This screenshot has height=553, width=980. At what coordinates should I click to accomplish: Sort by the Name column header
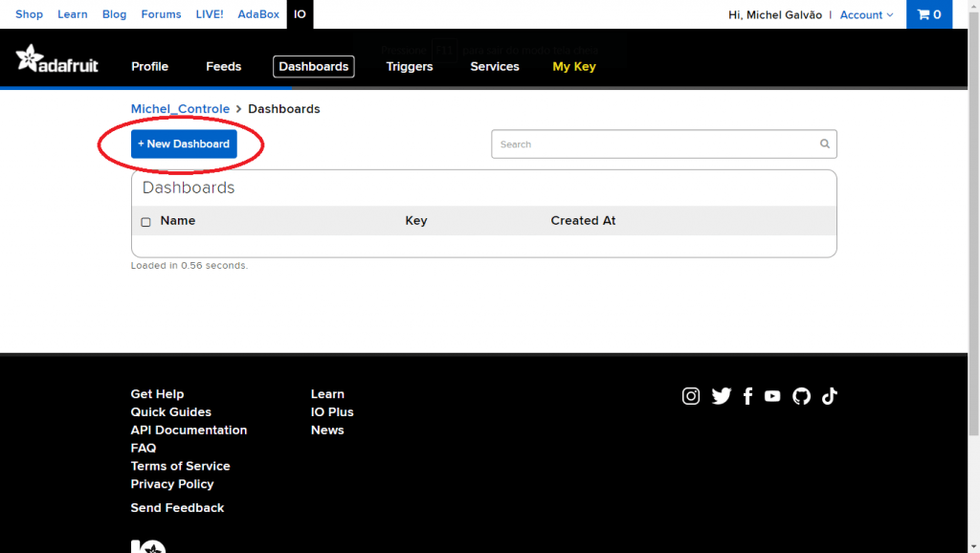click(177, 221)
